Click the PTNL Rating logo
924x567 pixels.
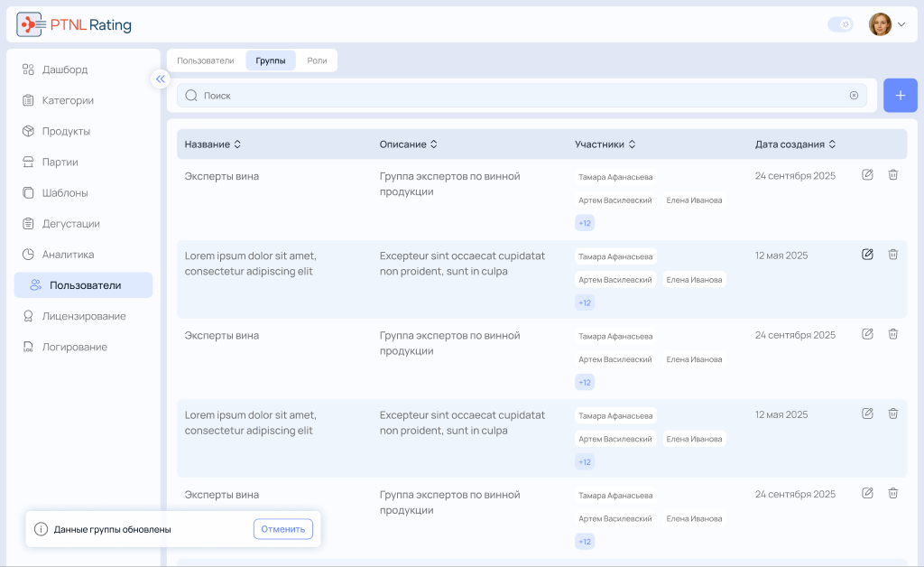click(74, 24)
